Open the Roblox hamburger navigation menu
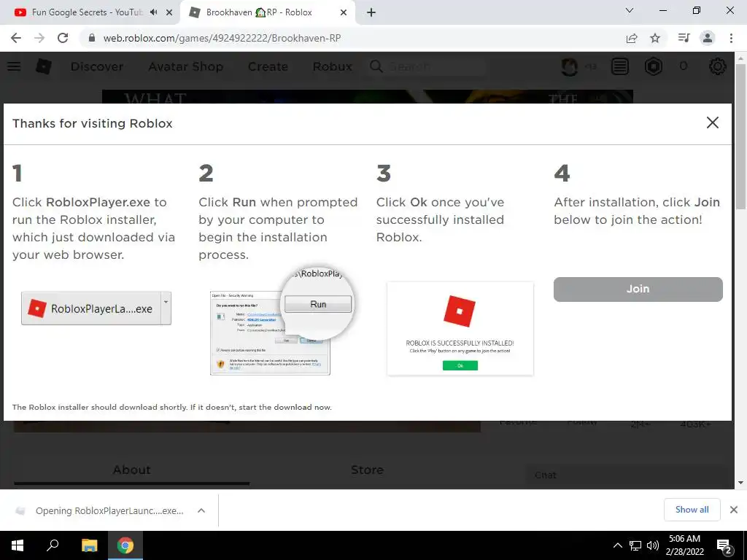The width and height of the screenshot is (747, 560). [14, 66]
